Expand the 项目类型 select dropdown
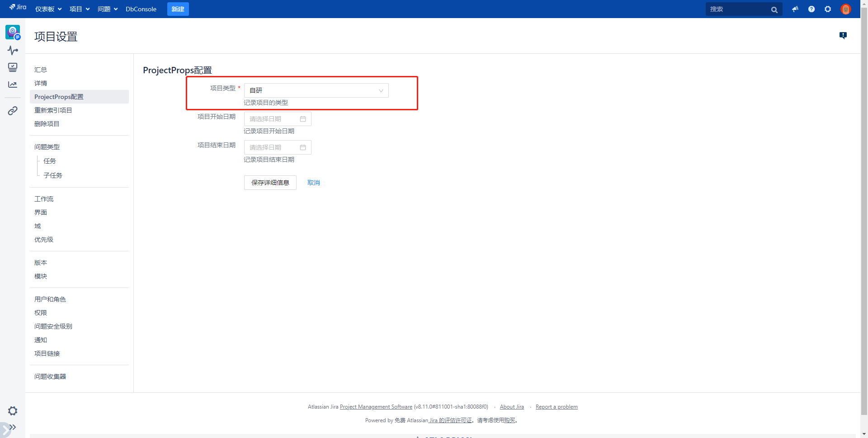868x438 pixels. pyautogui.click(x=316, y=90)
